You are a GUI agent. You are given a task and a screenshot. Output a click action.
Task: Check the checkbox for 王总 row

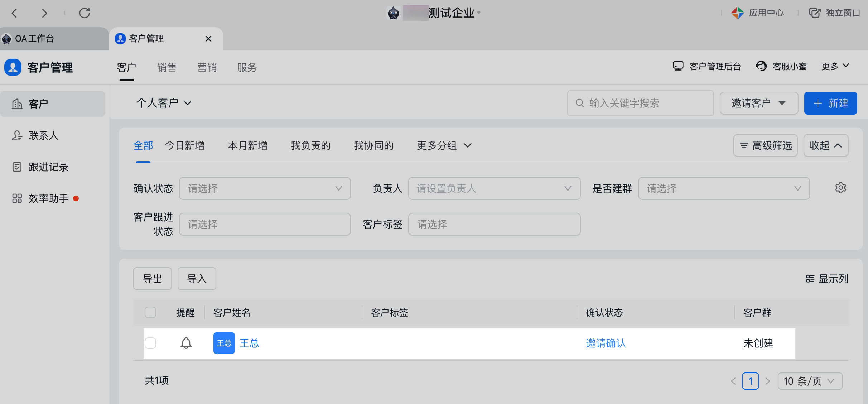[x=150, y=343]
